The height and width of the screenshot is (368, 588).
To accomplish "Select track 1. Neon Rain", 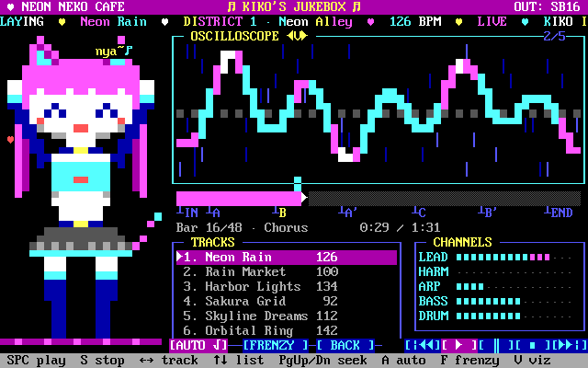I will point(287,258).
